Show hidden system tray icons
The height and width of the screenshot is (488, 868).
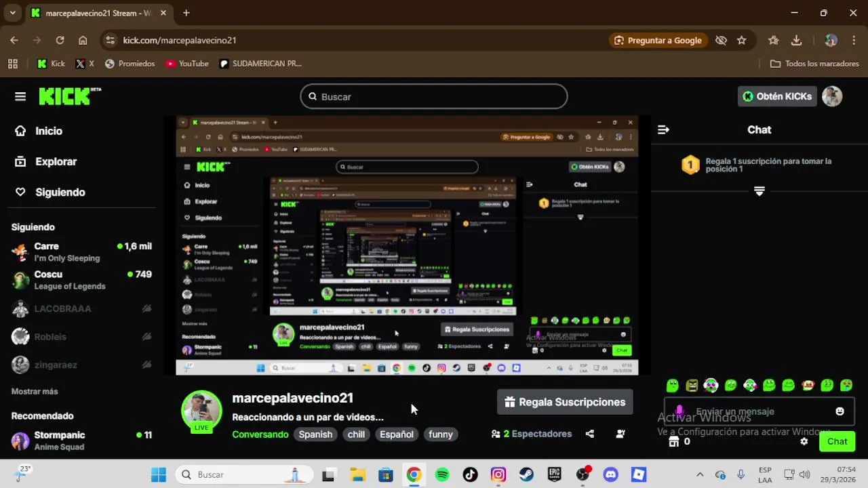700,474
